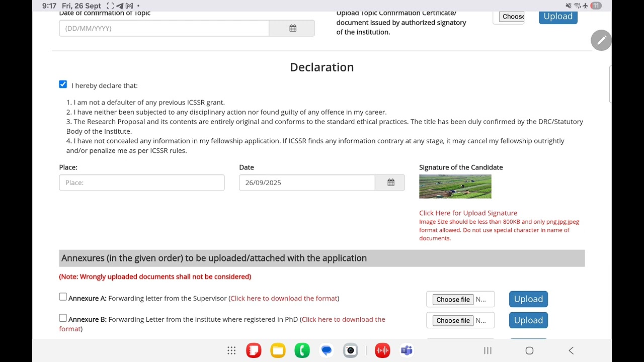Choose file for Annexure B

[x=453, y=321]
